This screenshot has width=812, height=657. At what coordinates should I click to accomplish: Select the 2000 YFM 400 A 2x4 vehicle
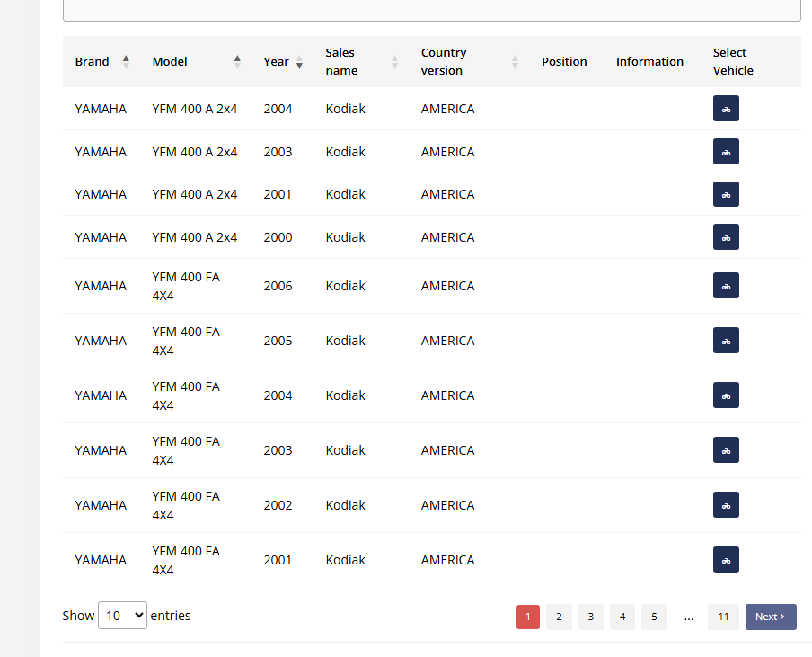pyautogui.click(x=726, y=236)
